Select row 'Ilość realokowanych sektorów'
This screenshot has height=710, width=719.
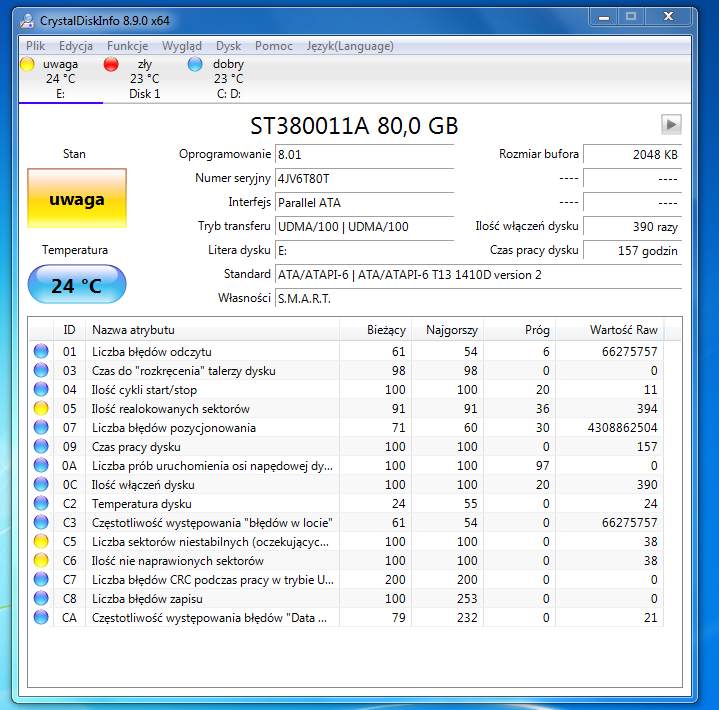tap(347, 408)
